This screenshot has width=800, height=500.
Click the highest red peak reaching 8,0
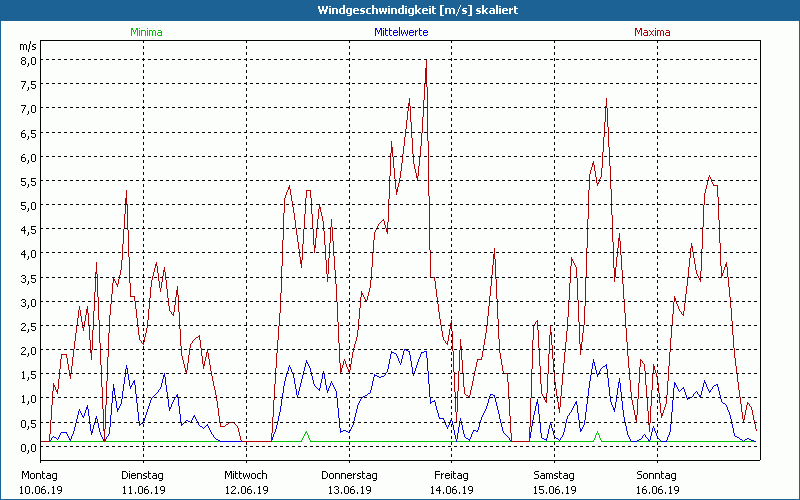point(427,61)
